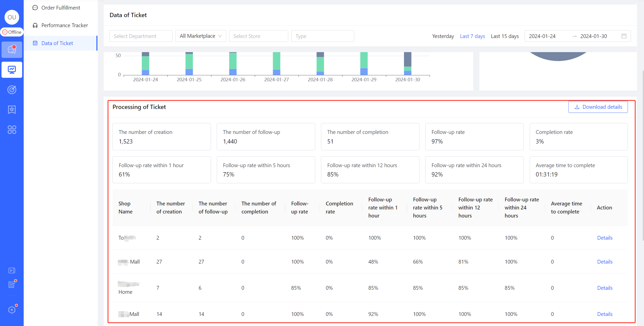Image resolution: width=644 pixels, height=326 pixels.
Task: Click the Processing of Ticket heading
Action: click(139, 107)
